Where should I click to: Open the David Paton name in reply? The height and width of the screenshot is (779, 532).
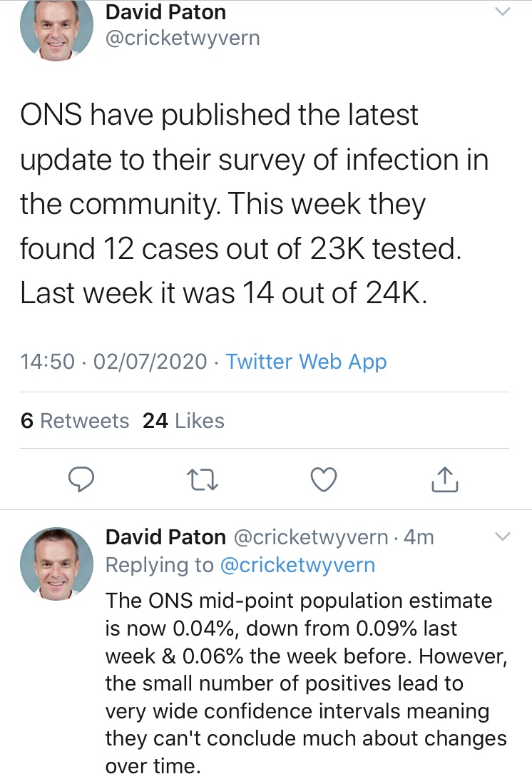point(166,537)
